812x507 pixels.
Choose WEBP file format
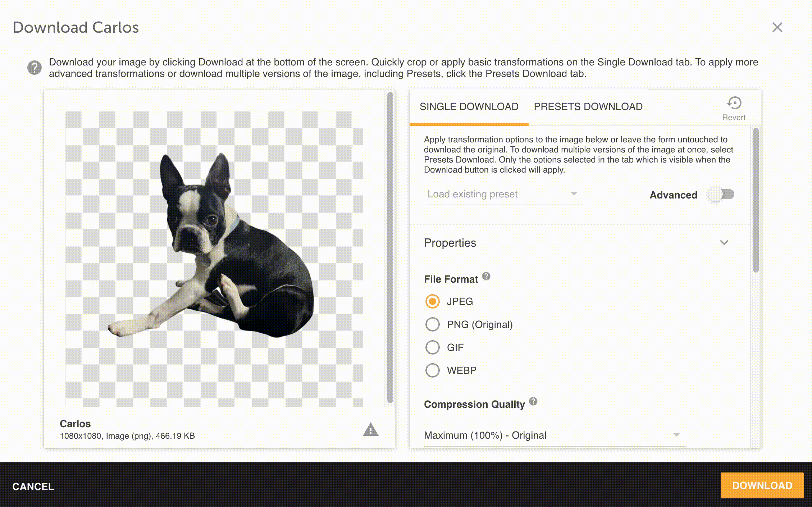coord(432,370)
